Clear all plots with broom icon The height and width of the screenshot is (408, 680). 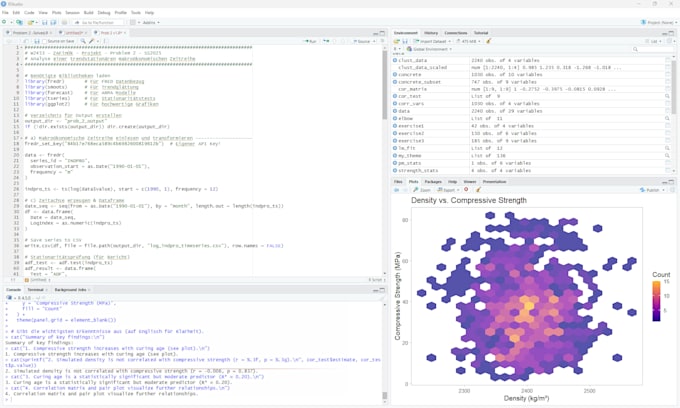478,190
